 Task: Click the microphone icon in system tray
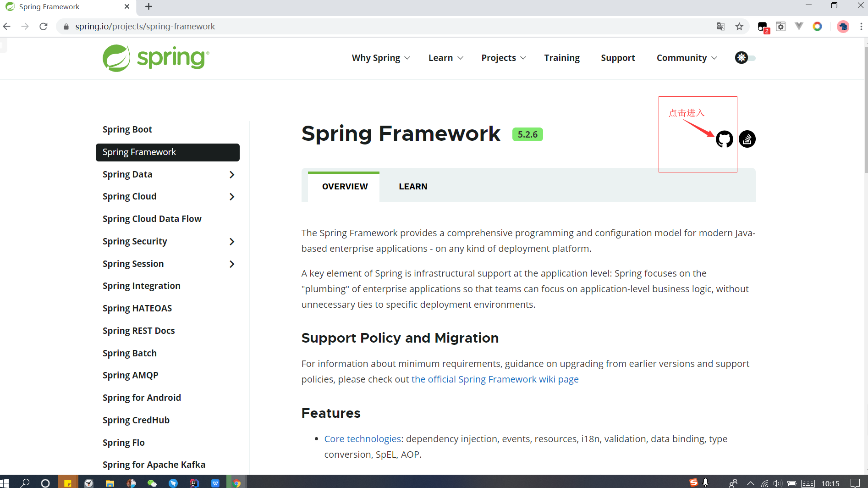pos(706,482)
